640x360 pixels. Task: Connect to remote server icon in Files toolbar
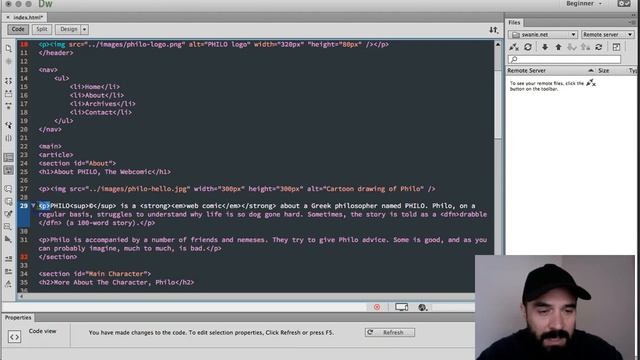514,47
